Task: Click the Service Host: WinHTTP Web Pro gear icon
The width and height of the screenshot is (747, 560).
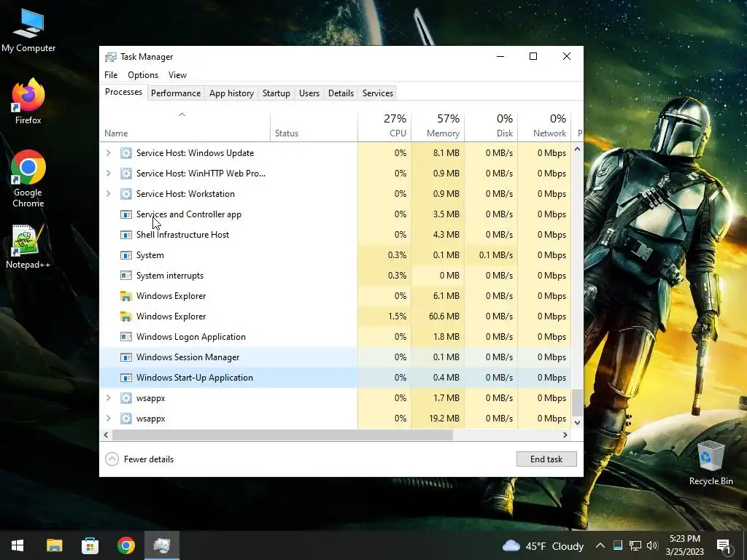Action: point(125,174)
